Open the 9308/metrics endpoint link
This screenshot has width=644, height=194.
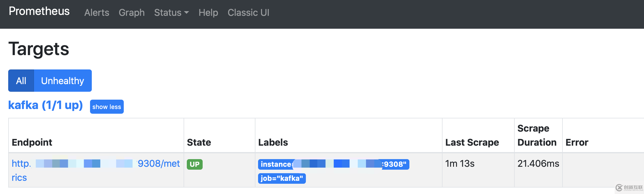(x=96, y=170)
